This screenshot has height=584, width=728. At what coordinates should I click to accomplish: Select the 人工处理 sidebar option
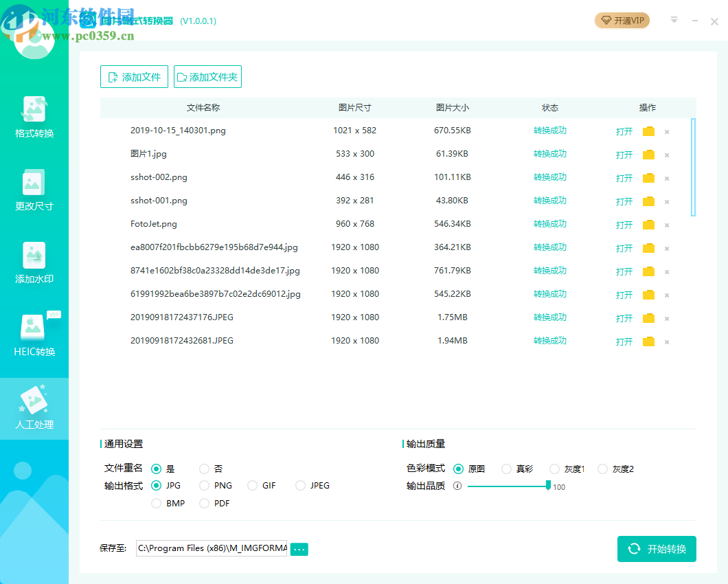tap(34, 407)
